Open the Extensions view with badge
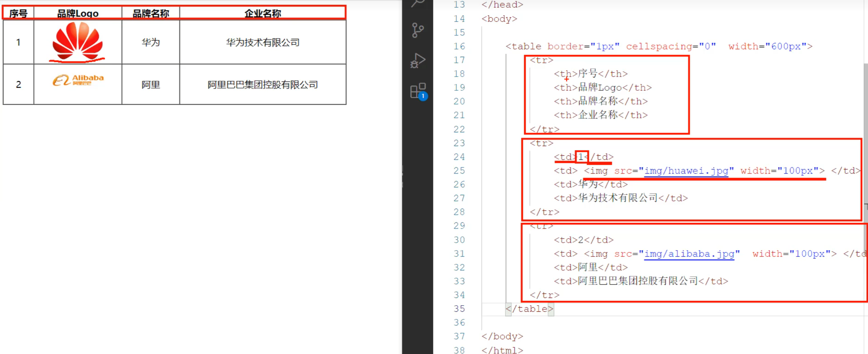Viewport: 868px width, 354px height. click(x=419, y=91)
